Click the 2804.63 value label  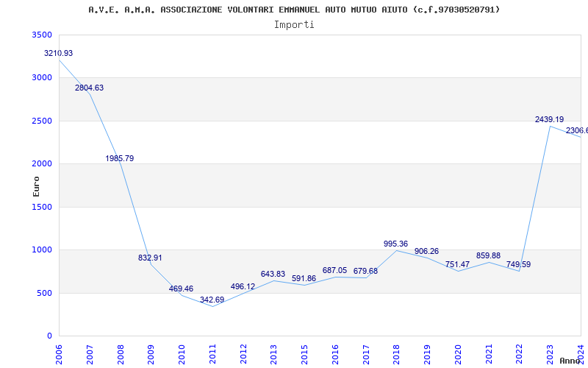click(x=89, y=88)
